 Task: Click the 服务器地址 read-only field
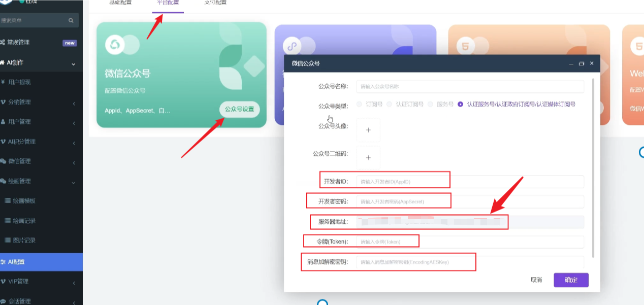[x=470, y=222]
